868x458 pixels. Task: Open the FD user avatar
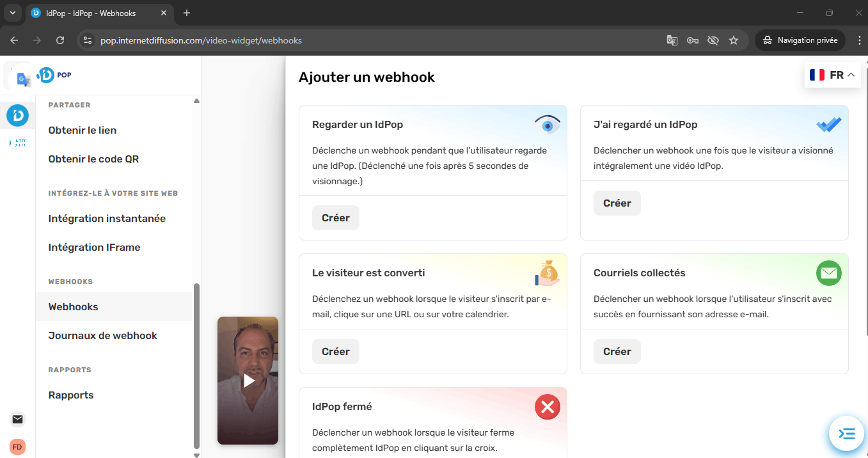[x=18, y=446]
